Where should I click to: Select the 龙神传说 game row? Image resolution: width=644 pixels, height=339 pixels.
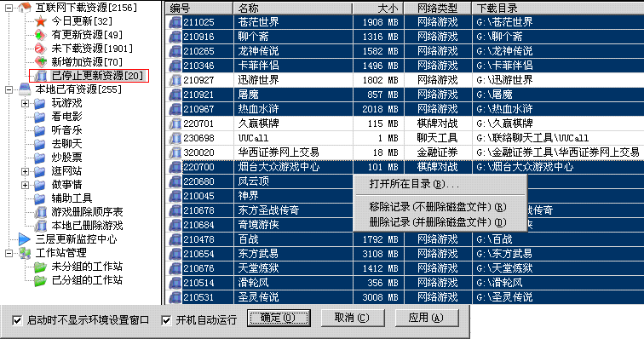405,51
